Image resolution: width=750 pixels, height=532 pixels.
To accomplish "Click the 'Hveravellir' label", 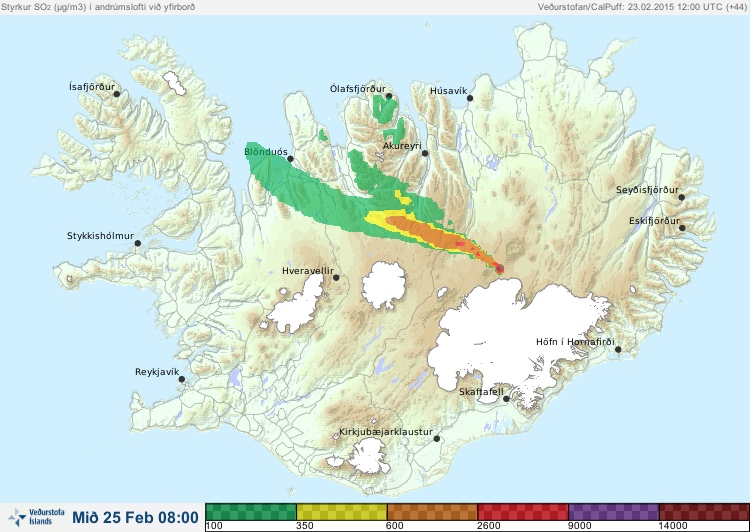I will [x=308, y=271].
